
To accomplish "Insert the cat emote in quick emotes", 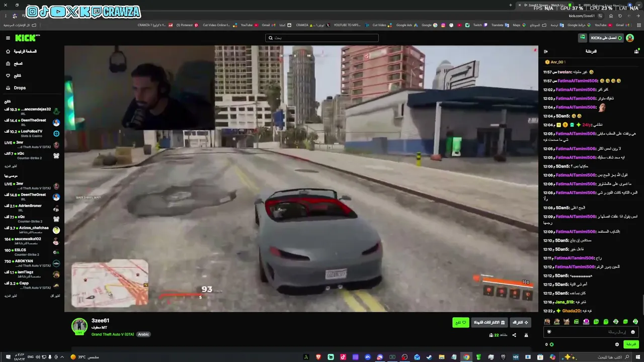I will pos(567,322).
